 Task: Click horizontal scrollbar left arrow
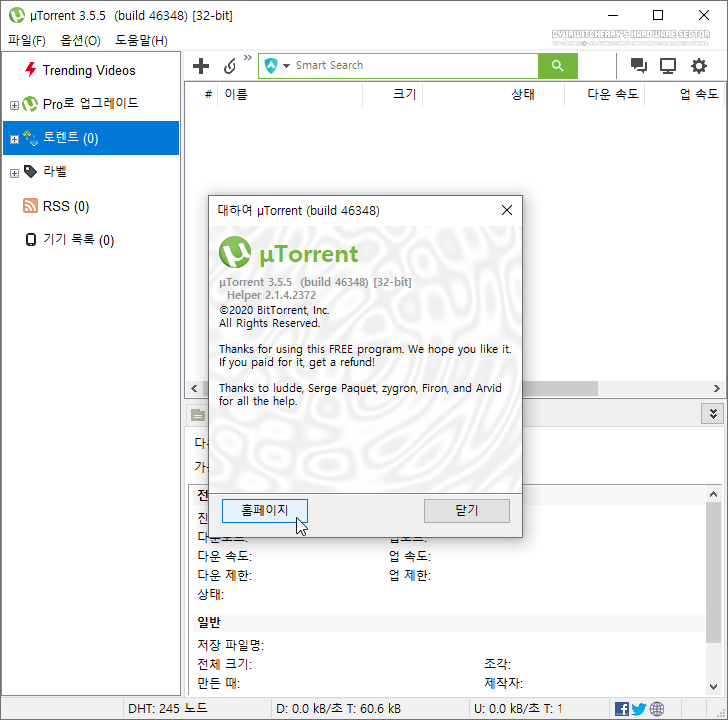coord(194,388)
